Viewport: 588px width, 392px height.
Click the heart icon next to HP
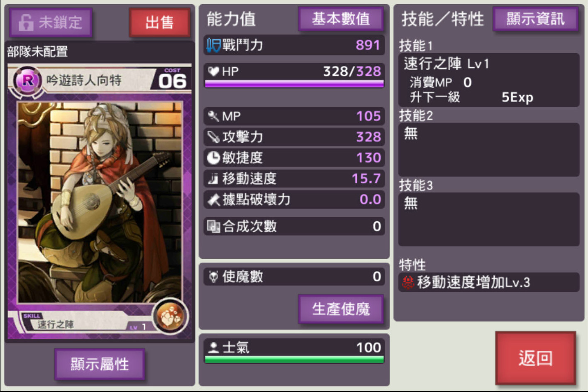(x=213, y=71)
